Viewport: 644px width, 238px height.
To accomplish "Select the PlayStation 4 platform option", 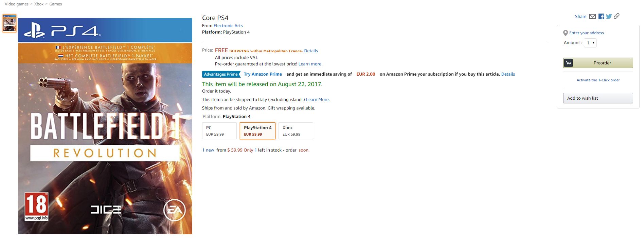I will 257,131.
